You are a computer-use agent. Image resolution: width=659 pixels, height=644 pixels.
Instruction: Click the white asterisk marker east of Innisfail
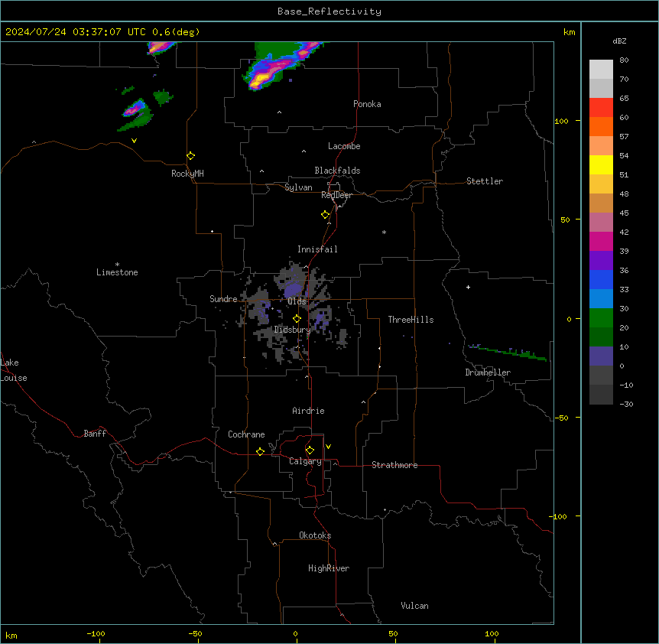(x=384, y=232)
